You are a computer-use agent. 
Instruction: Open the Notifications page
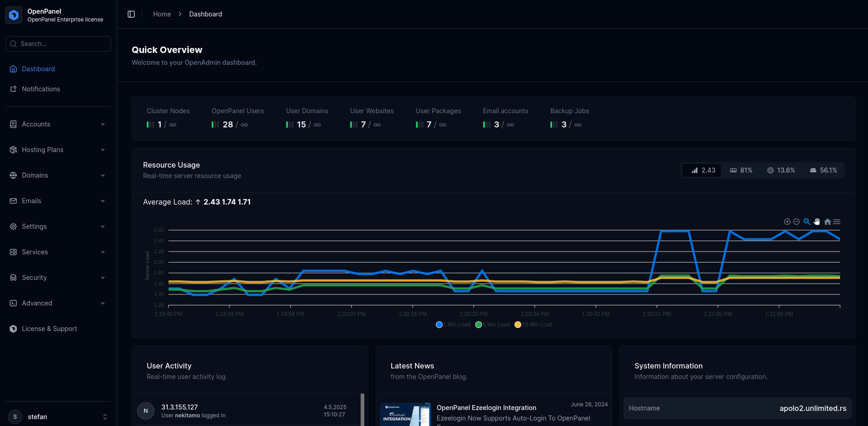[41, 89]
